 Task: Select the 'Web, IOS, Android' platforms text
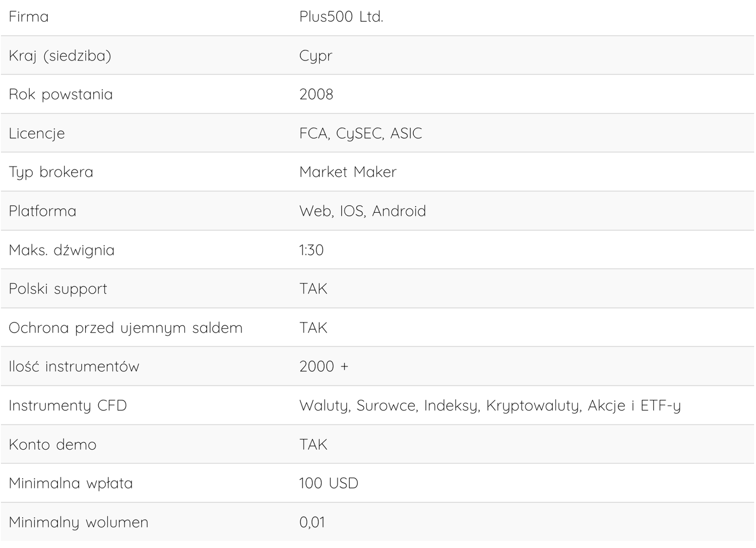click(362, 211)
